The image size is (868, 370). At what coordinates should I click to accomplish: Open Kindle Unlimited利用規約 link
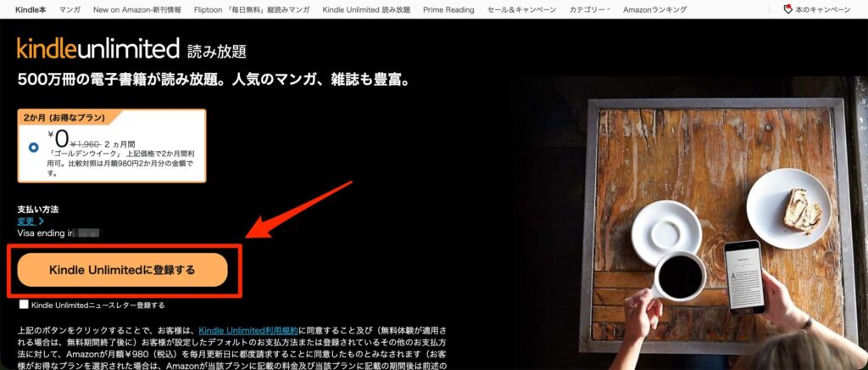(x=248, y=330)
